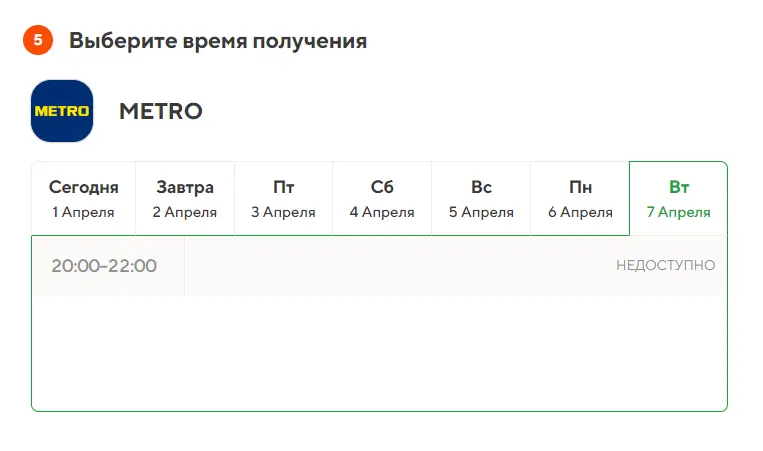Click the 2 Апреля date label

click(x=184, y=212)
